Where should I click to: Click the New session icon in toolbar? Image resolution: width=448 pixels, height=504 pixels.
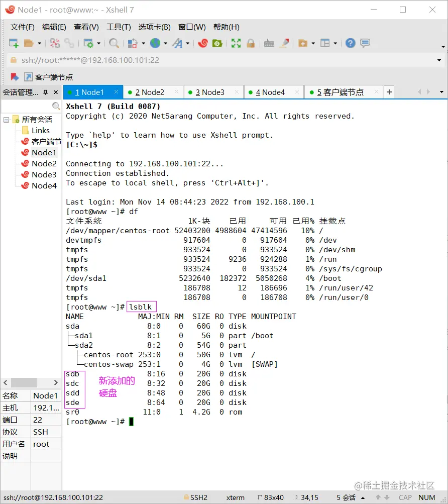14,43
